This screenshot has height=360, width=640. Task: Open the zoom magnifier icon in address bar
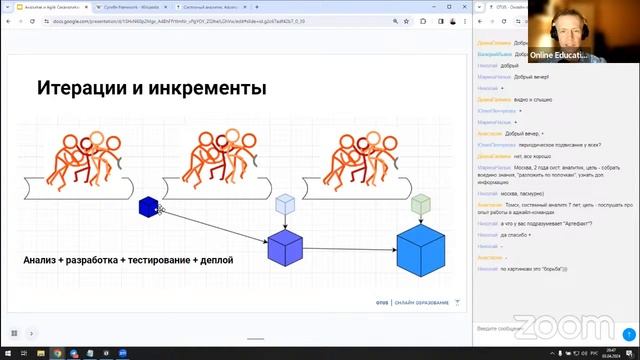tap(395, 21)
